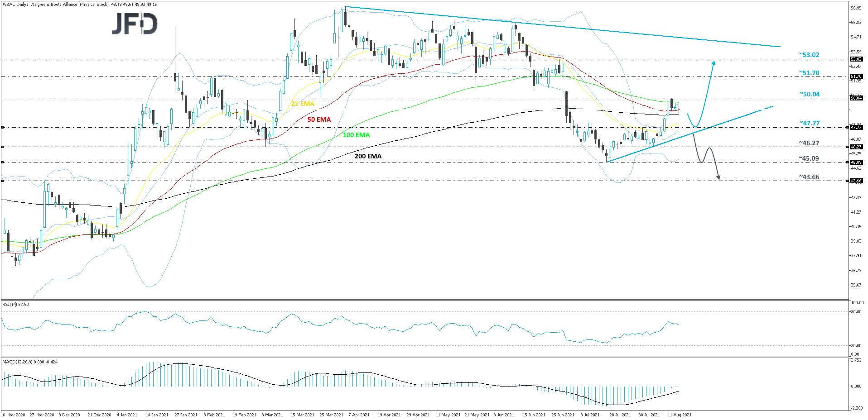This screenshot has width=868, height=420.
Task: Click the 2.752 value on MACD axis
Action: [856, 360]
